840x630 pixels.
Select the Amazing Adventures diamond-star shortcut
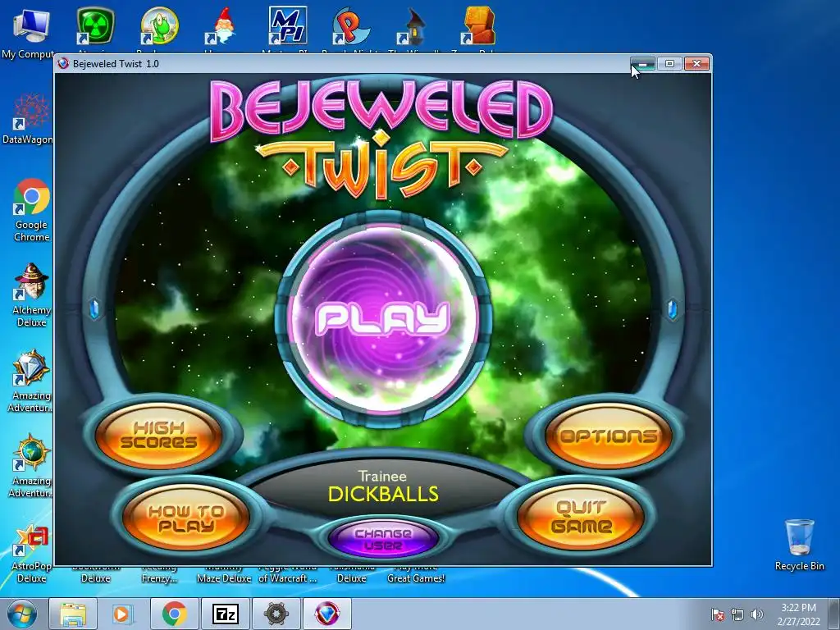point(30,381)
